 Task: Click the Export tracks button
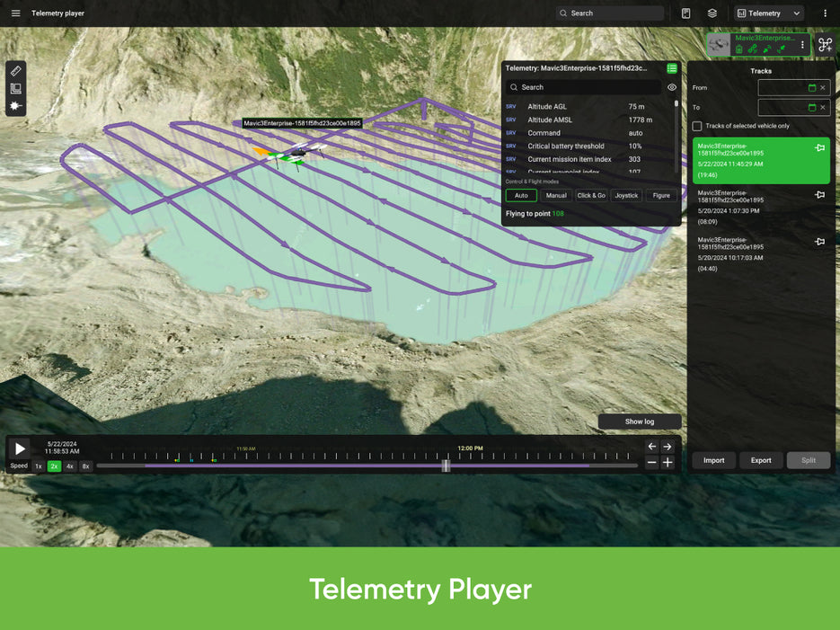[761, 460]
